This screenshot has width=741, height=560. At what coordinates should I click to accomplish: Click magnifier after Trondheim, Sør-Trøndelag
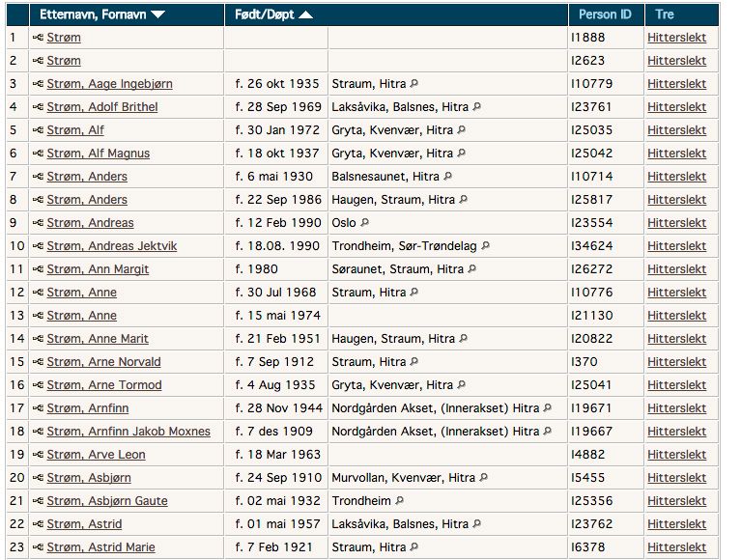pos(485,245)
